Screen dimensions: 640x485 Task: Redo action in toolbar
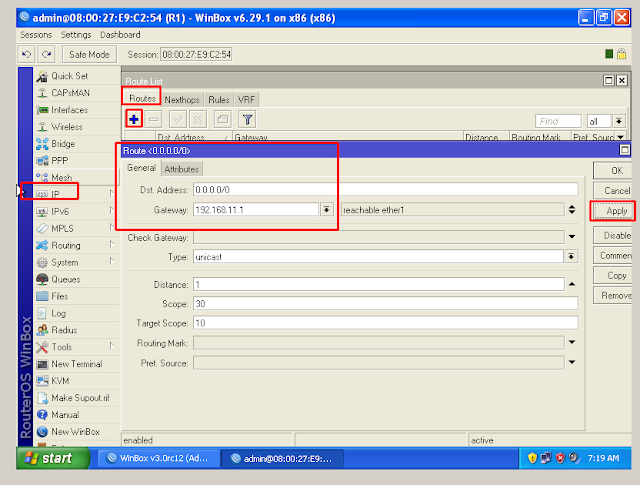[x=46, y=54]
